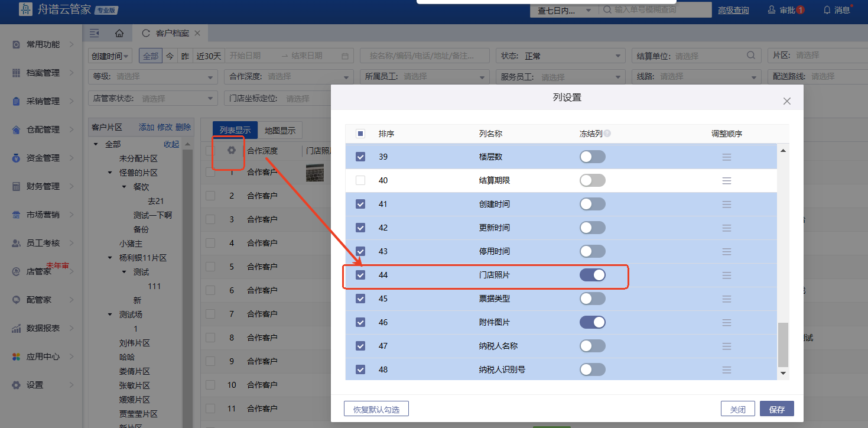
Task: Close the 列设置 dialog with X
Action: (786, 101)
